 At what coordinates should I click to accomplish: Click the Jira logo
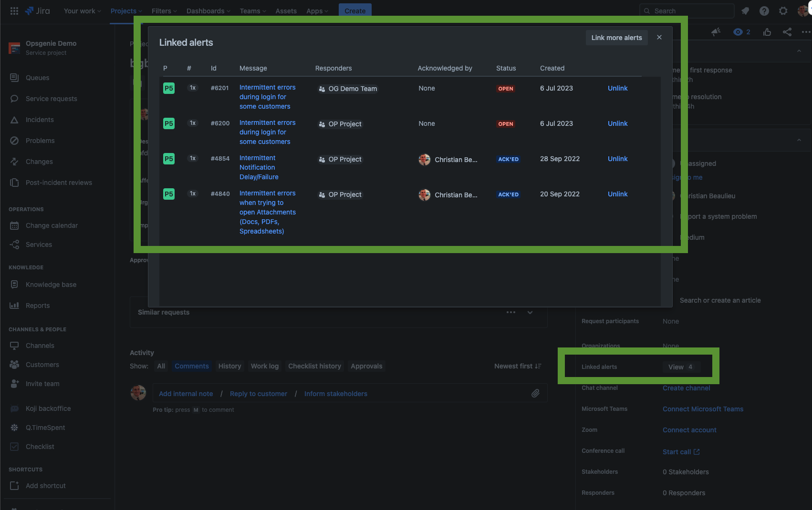[x=37, y=10]
